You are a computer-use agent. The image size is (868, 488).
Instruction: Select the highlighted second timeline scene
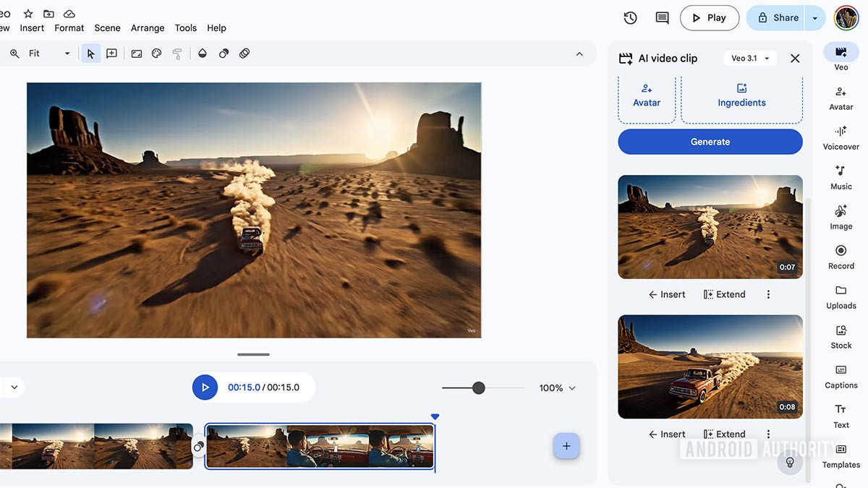click(320, 447)
